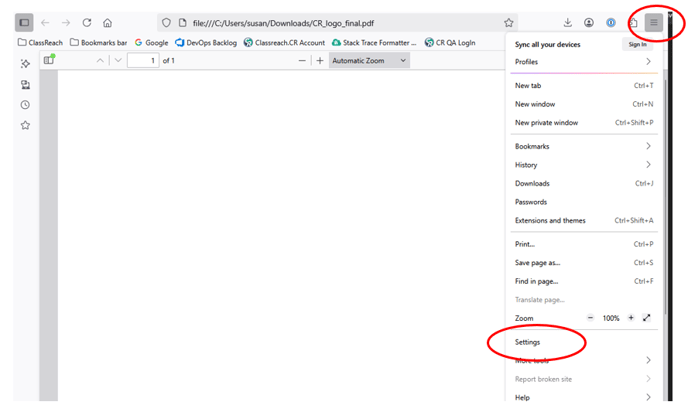Expand the History submenu
Image resolution: width=688 pixels, height=412 pixels.
coord(584,165)
